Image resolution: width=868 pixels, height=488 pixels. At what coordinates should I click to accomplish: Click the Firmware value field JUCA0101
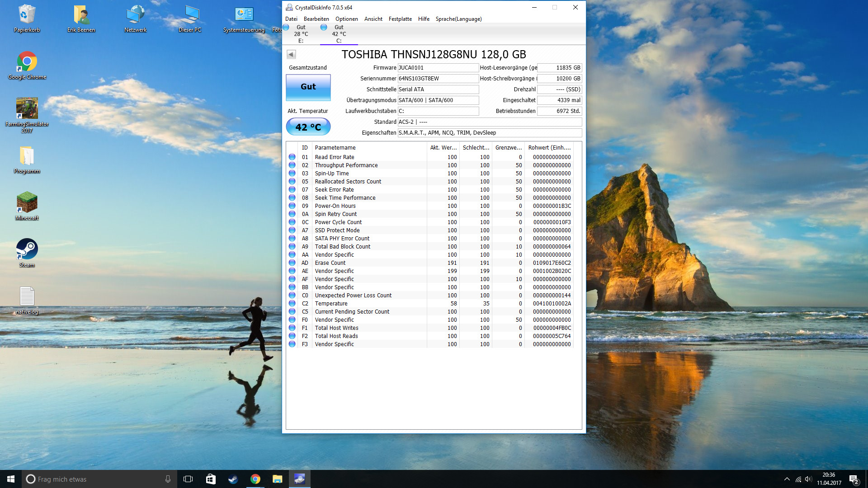coord(437,68)
